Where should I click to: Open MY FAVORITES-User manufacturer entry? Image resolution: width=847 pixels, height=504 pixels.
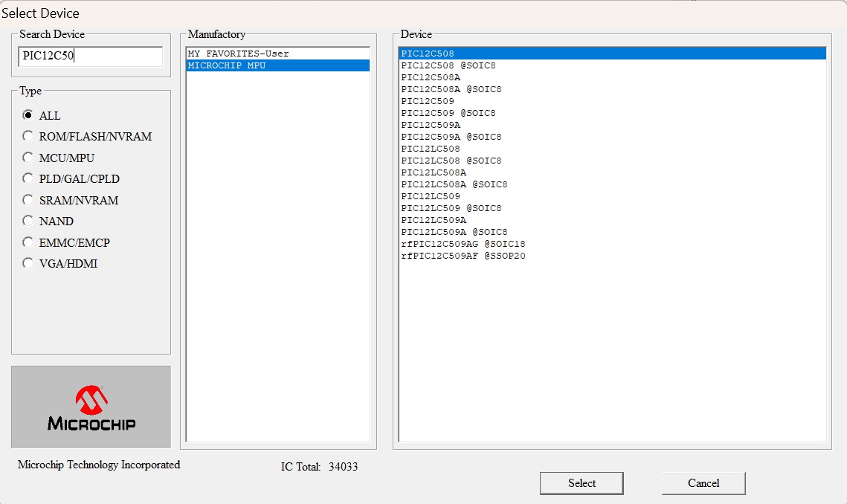pyautogui.click(x=238, y=54)
